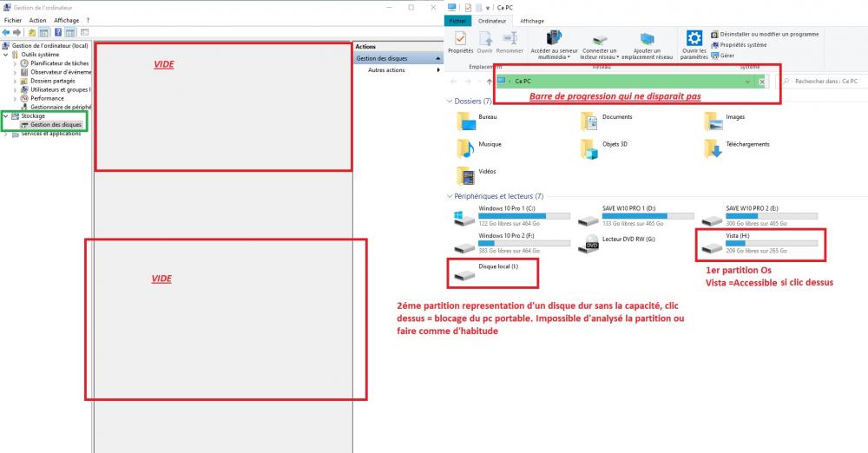This screenshot has height=453, width=868.
Task: Expand the Planificateur de tâches node
Action: click(15, 63)
